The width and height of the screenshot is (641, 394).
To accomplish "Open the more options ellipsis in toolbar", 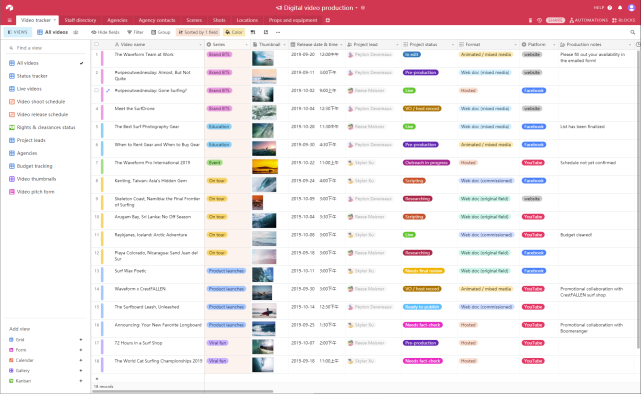I will coord(278,32).
